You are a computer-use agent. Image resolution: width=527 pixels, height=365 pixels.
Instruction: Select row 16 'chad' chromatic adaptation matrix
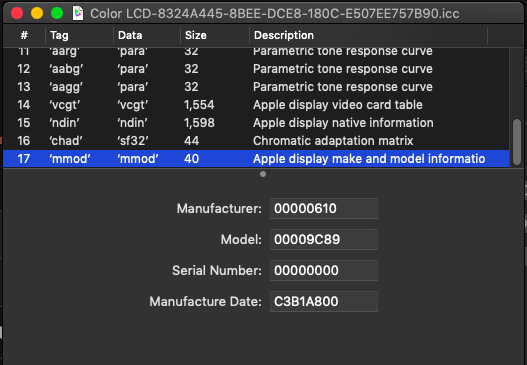point(256,141)
